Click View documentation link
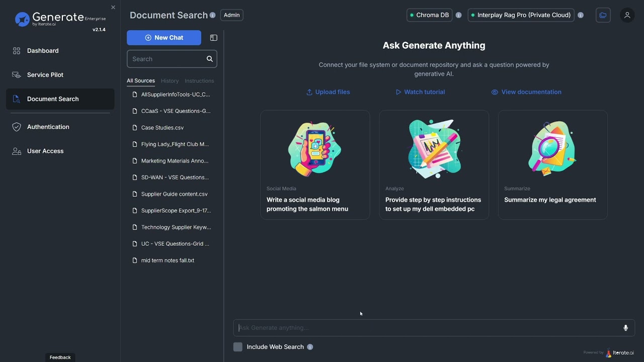This screenshot has height=362, width=644. [x=526, y=92]
